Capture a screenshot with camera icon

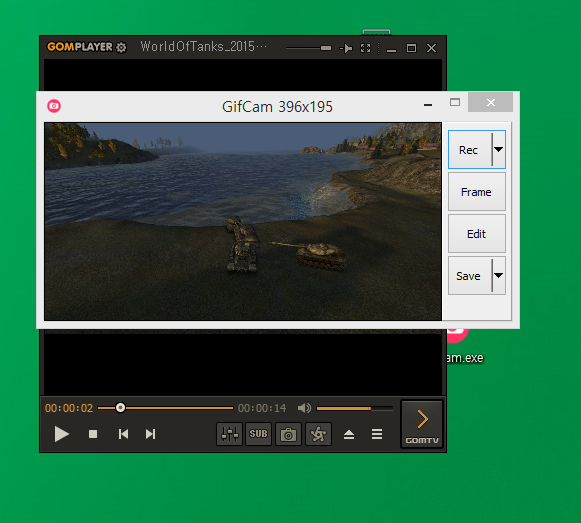coord(288,434)
